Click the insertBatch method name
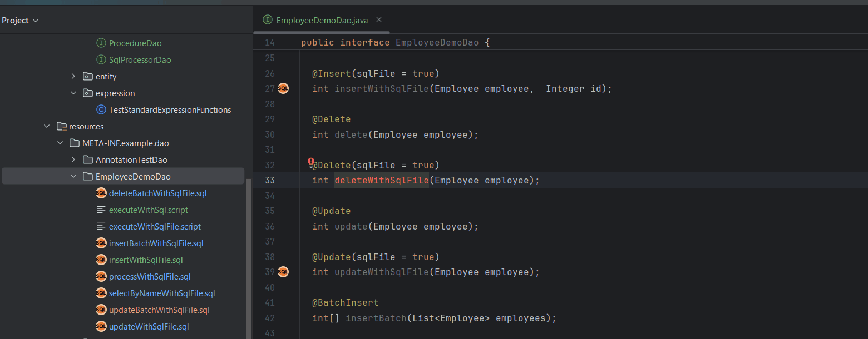The width and height of the screenshot is (868, 339). tap(376, 318)
